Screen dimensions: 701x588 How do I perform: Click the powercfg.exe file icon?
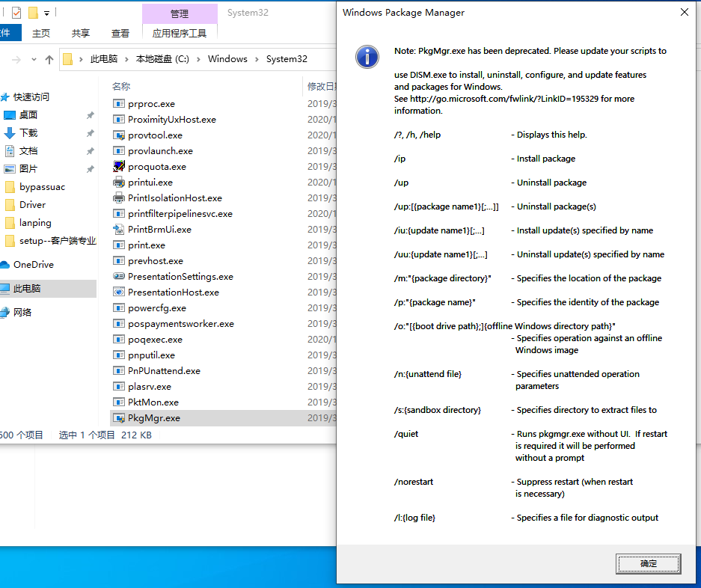[118, 308]
